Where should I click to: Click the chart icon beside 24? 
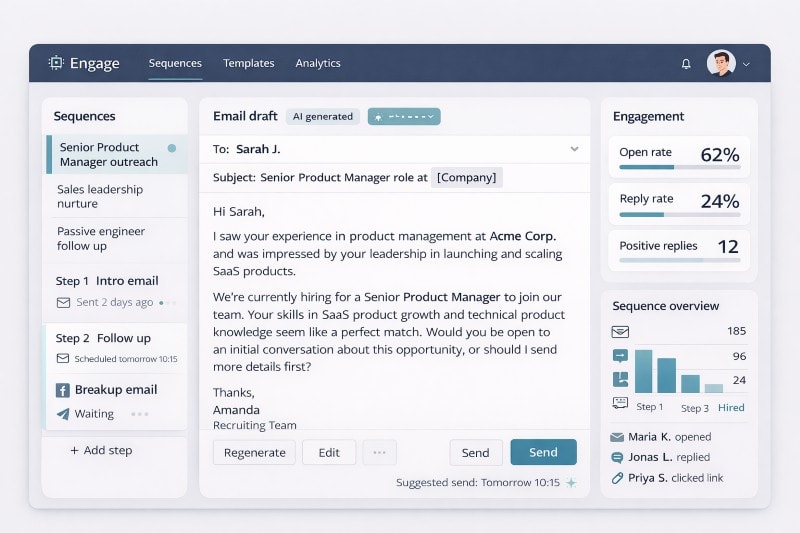click(x=620, y=379)
